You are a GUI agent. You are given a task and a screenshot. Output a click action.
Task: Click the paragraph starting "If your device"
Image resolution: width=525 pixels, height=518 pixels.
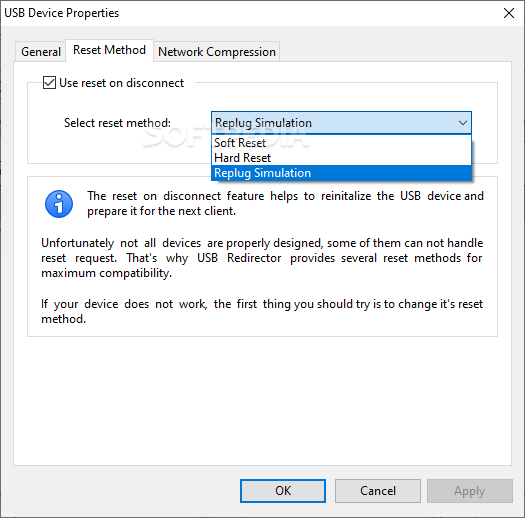point(262,311)
